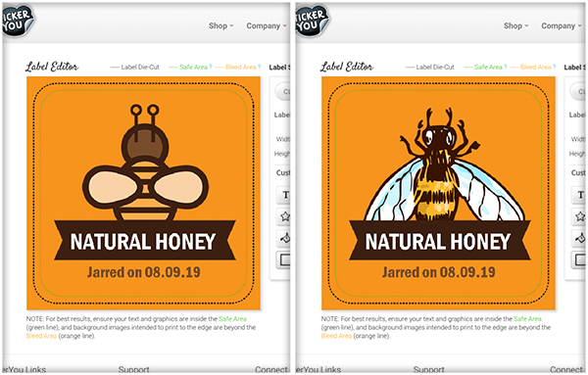Select the paint bucket tool in left editor
This screenshot has width=588, height=375.
pyautogui.click(x=284, y=238)
